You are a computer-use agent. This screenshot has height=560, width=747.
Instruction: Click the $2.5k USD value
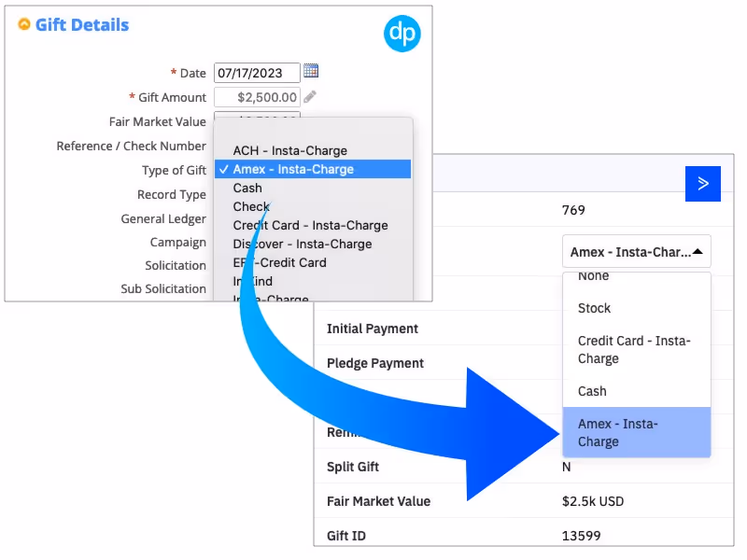point(593,501)
